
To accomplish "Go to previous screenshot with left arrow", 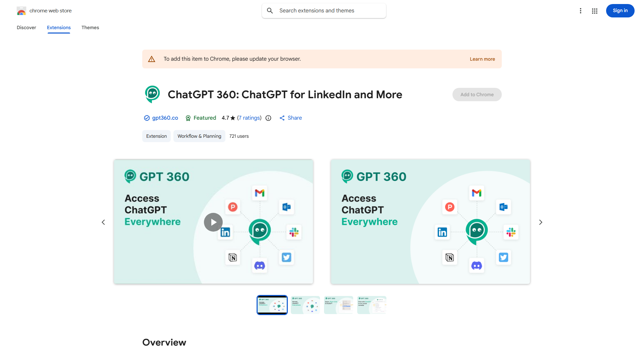I will [103, 222].
